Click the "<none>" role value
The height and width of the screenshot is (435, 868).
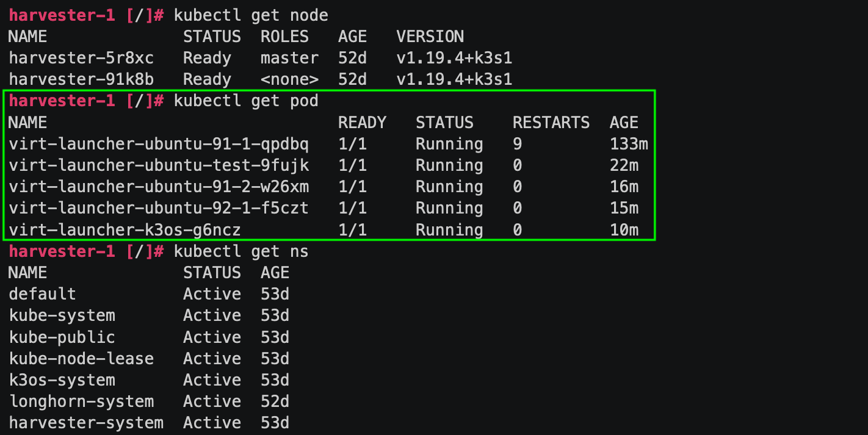coord(289,79)
